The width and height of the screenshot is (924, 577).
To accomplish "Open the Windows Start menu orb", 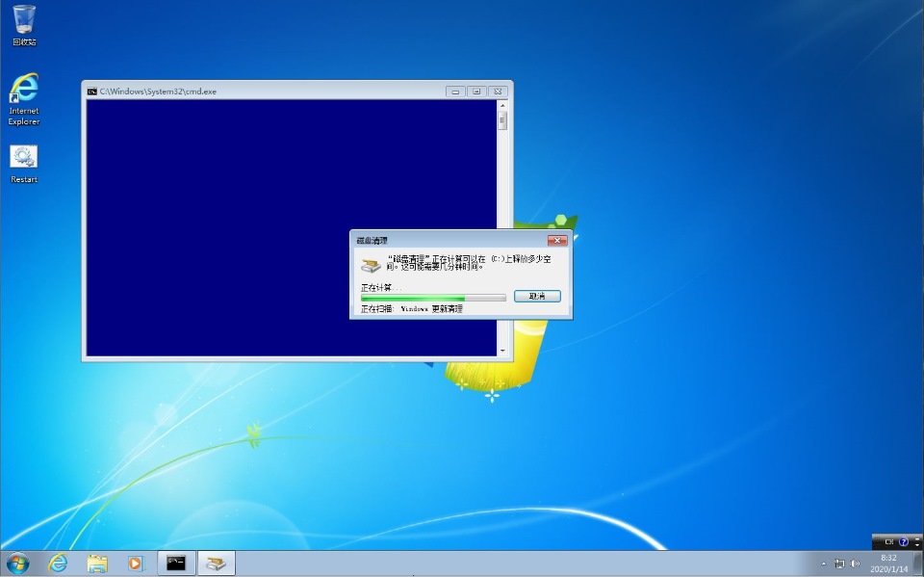I will [x=17, y=564].
